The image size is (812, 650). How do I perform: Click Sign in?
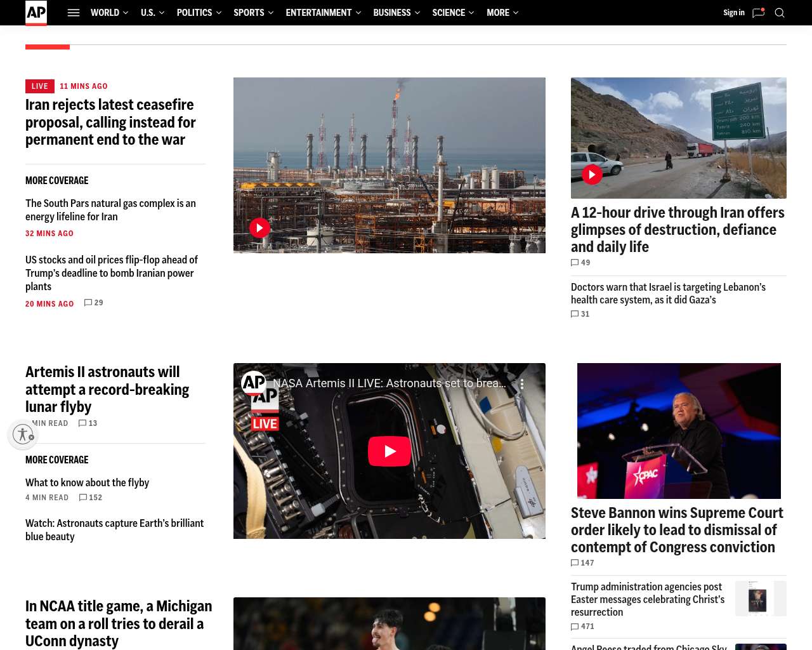click(x=734, y=13)
